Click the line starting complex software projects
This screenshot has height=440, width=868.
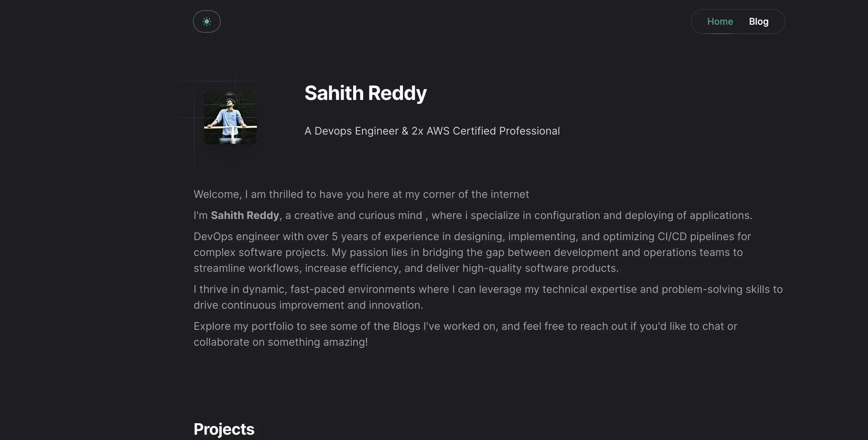pos(468,252)
